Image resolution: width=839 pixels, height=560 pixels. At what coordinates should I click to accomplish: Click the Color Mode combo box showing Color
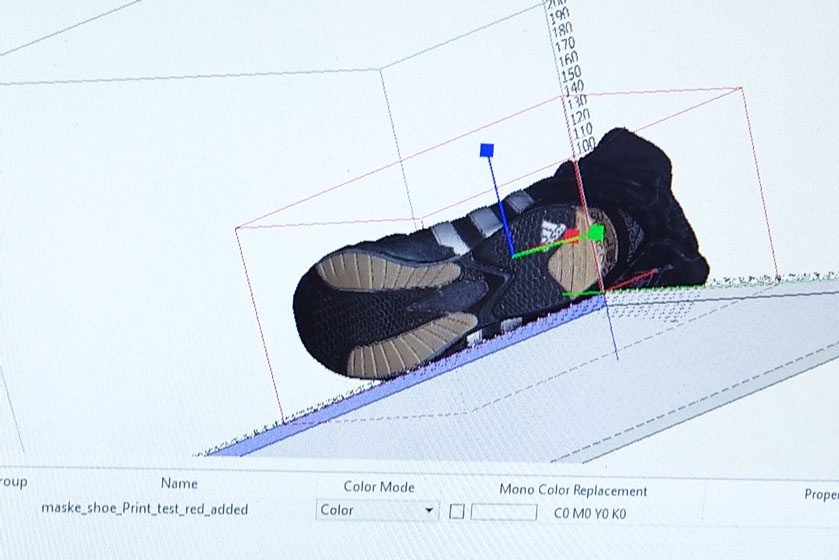(x=370, y=511)
